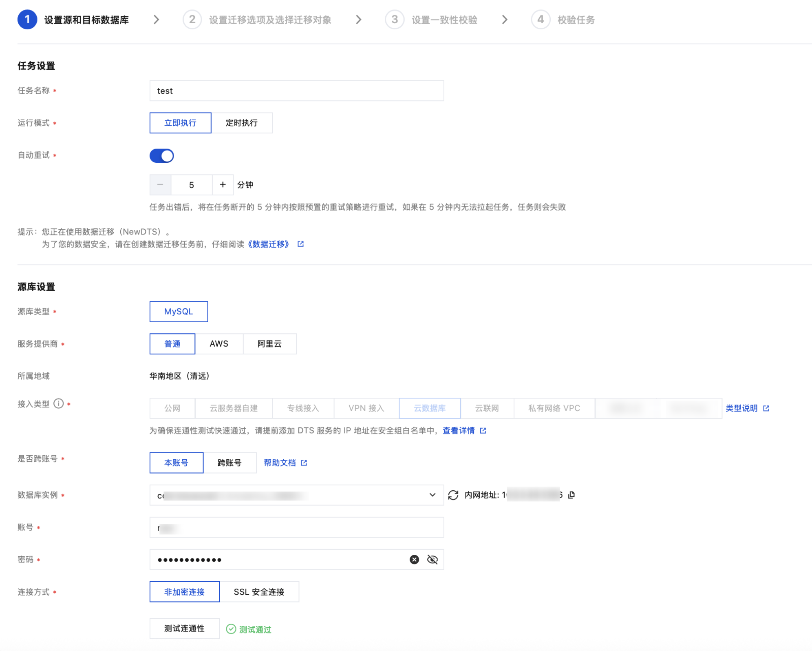The width and height of the screenshot is (812, 651).
Task: Click the 测试连通性 button
Action: 184,629
